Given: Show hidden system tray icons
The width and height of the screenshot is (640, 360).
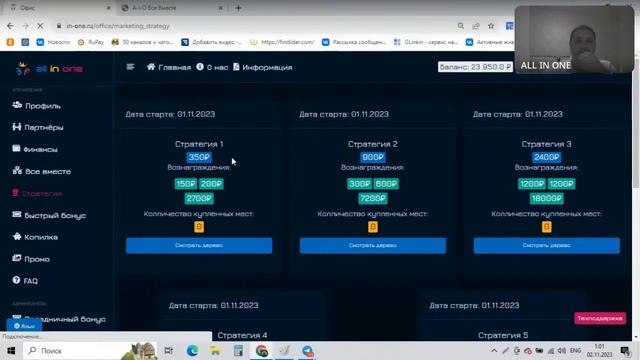Looking at the screenshot, I should tap(494, 351).
